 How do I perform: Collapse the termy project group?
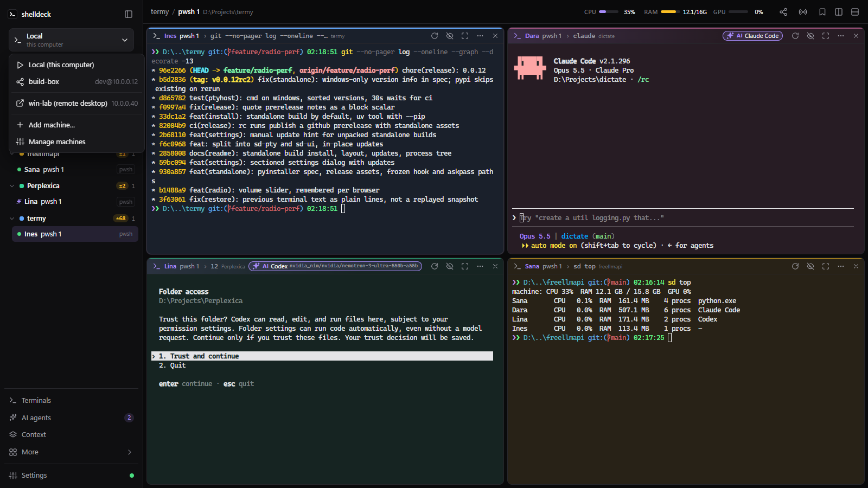[x=12, y=219]
